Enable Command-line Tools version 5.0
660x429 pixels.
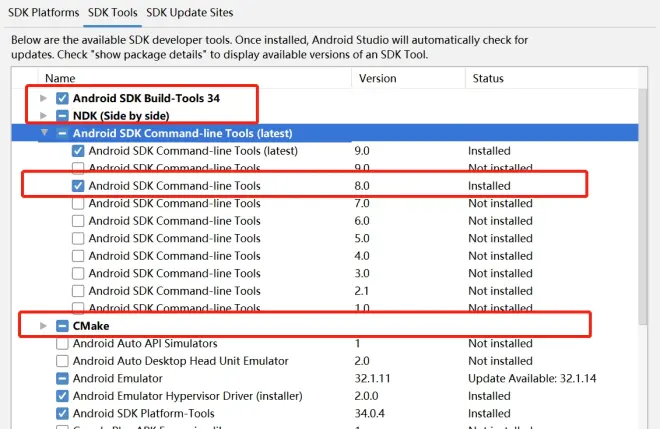pos(78,238)
